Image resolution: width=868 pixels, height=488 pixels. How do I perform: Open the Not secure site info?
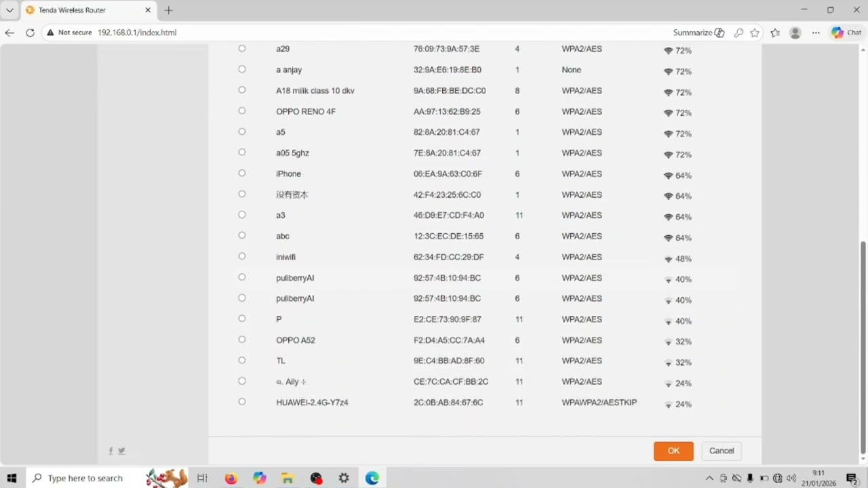tap(70, 33)
